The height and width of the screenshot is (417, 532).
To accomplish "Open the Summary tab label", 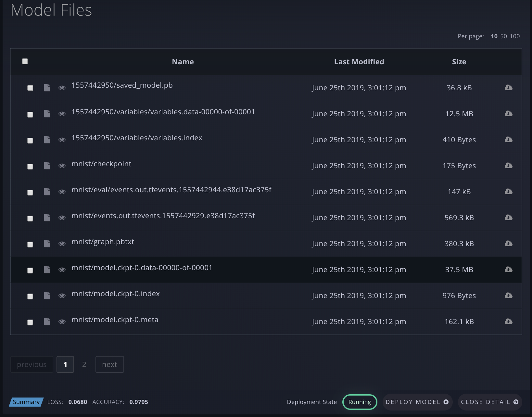I will click(26, 402).
